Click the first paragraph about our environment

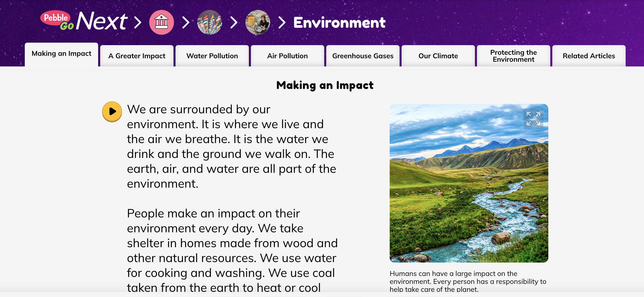pyautogui.click(x=231, y=147)
